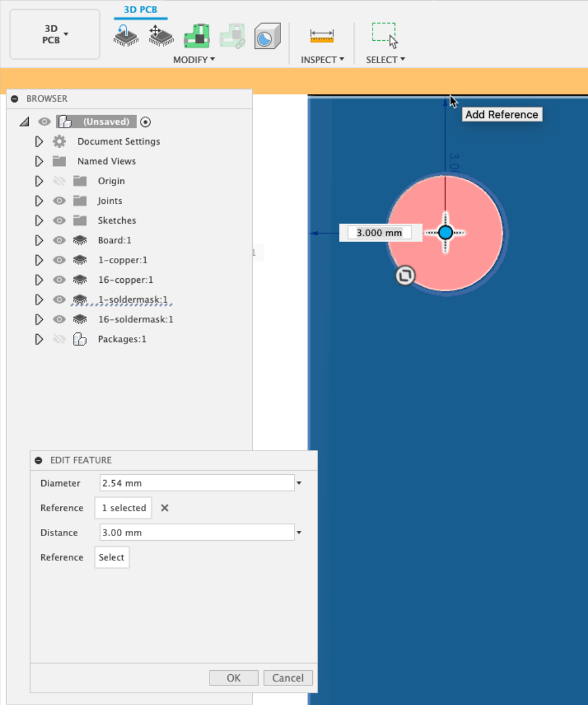Click the 16-copper:1 chip icon
588x705 pixels.
click(80, 280)
